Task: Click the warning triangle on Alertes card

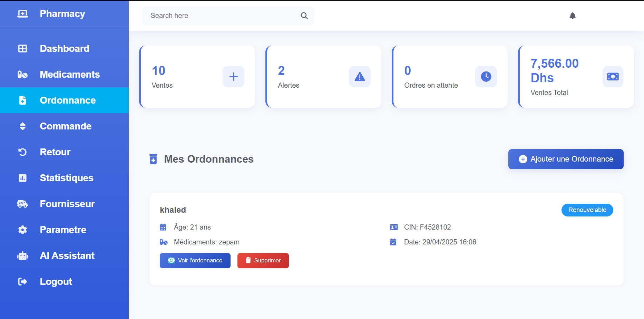Action: click(360, 77)
